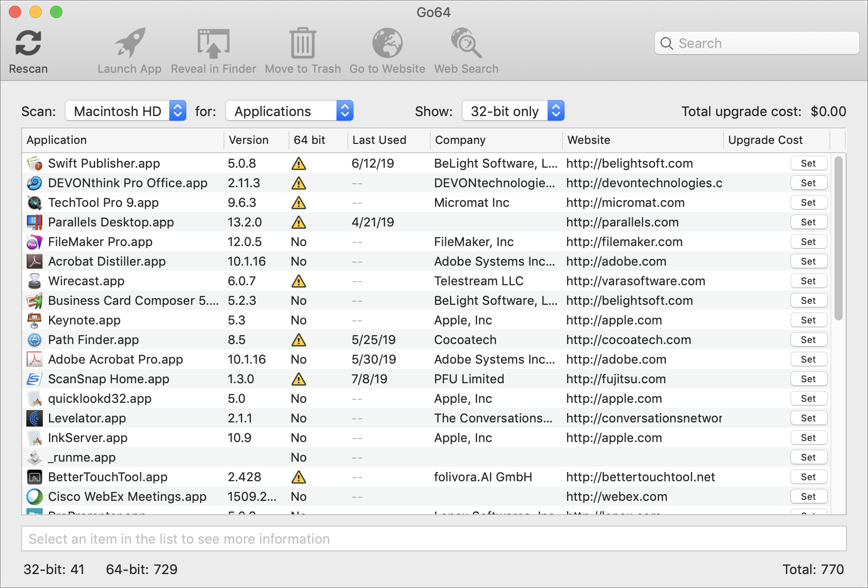Image resolution: width=868 pixels, height=588 pixels.
Task: Open the Show 32-bit only dropdown
Action: point(513,111)
